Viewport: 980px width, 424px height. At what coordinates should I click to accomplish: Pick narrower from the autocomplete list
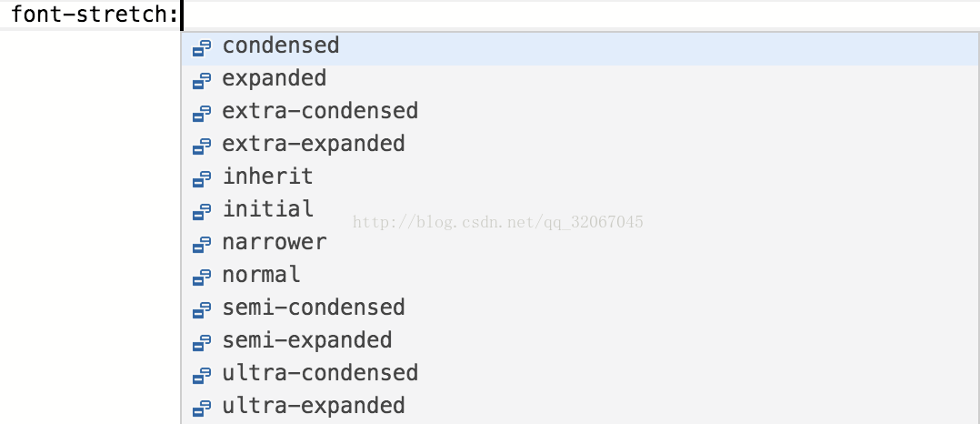580,245
